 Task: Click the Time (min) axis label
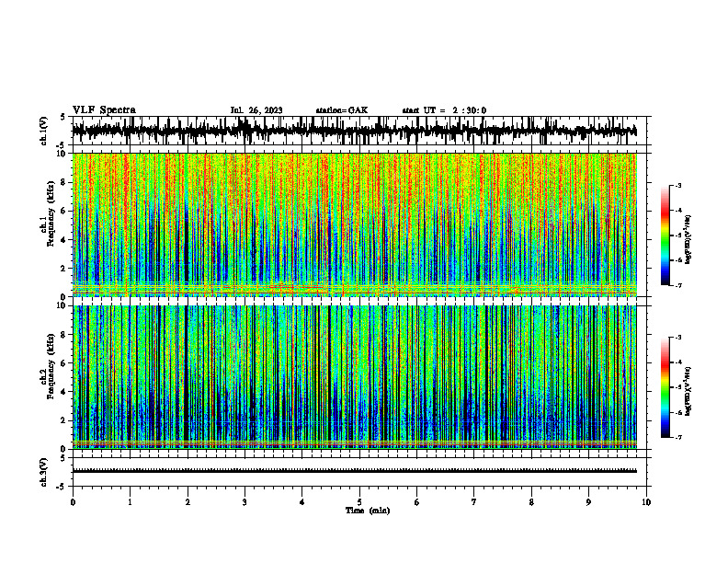point(368,511)
